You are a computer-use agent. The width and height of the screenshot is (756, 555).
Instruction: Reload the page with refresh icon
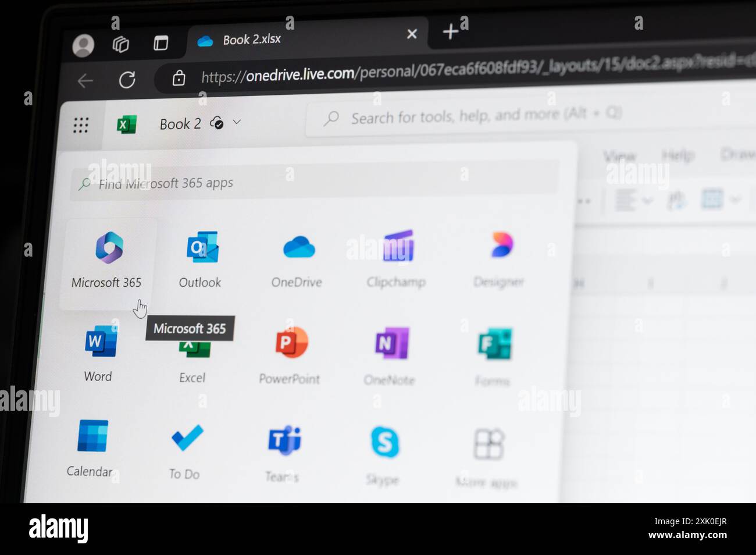(127, 80)
